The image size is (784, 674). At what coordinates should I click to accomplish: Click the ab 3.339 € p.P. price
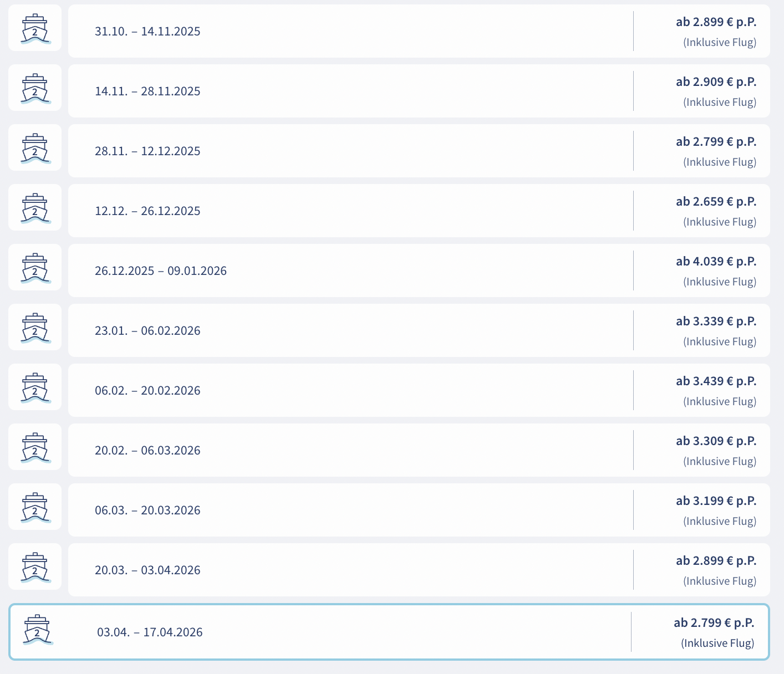[x=716, y=321]
